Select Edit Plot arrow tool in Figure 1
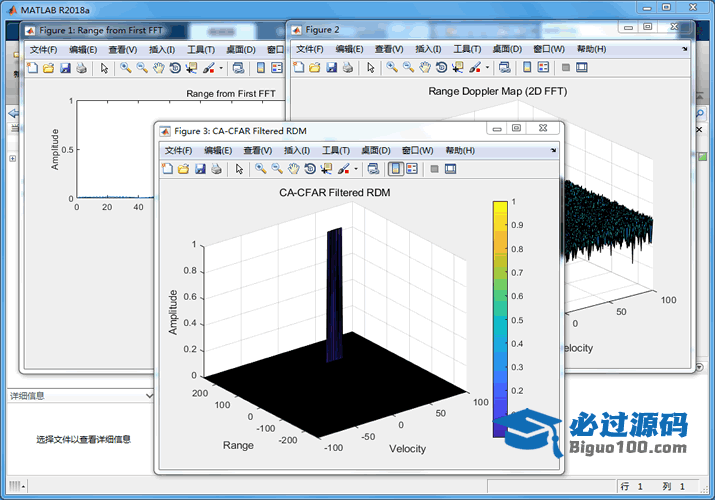715x500 pixels. [x=104, y=68]
